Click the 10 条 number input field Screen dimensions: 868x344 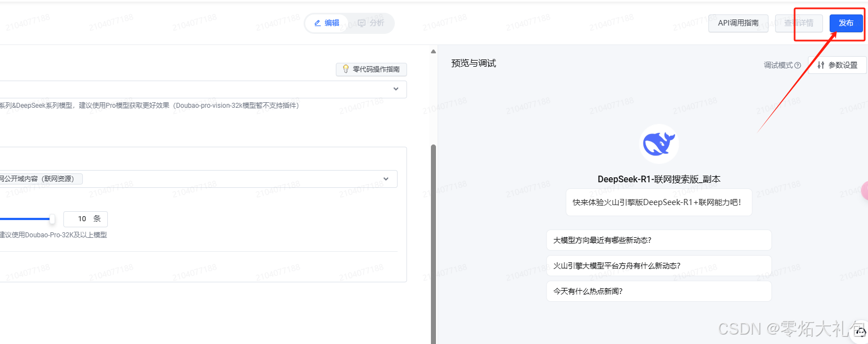(x=86, y=219)
